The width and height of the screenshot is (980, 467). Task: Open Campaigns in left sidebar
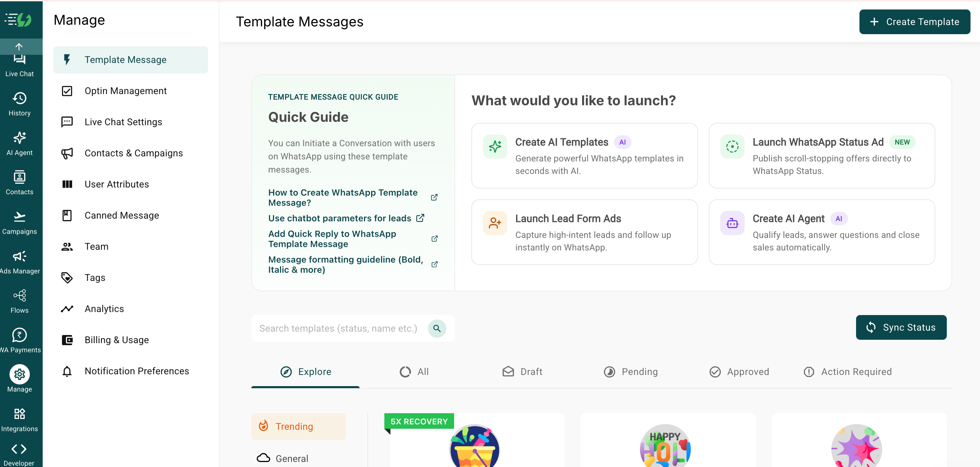coord(19,222)
